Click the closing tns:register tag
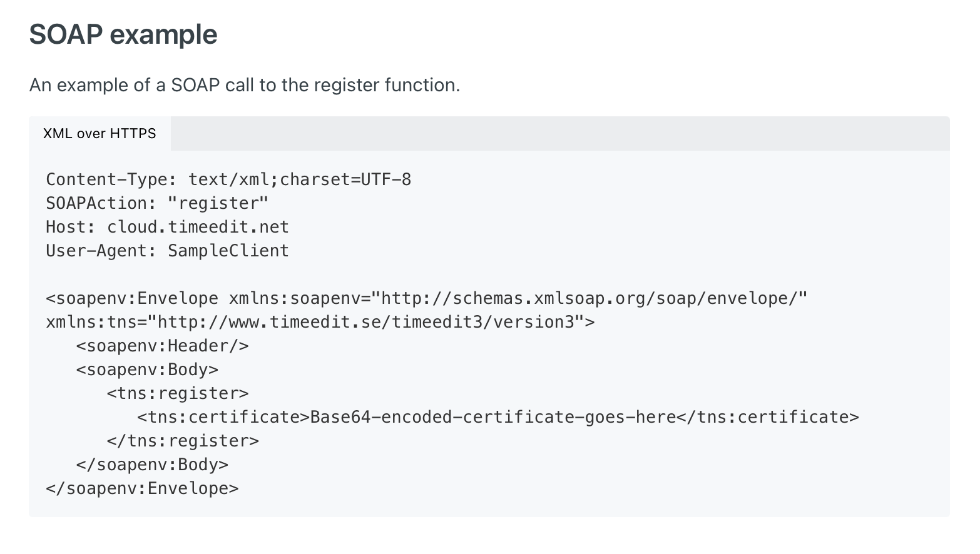 pos(182,440)
